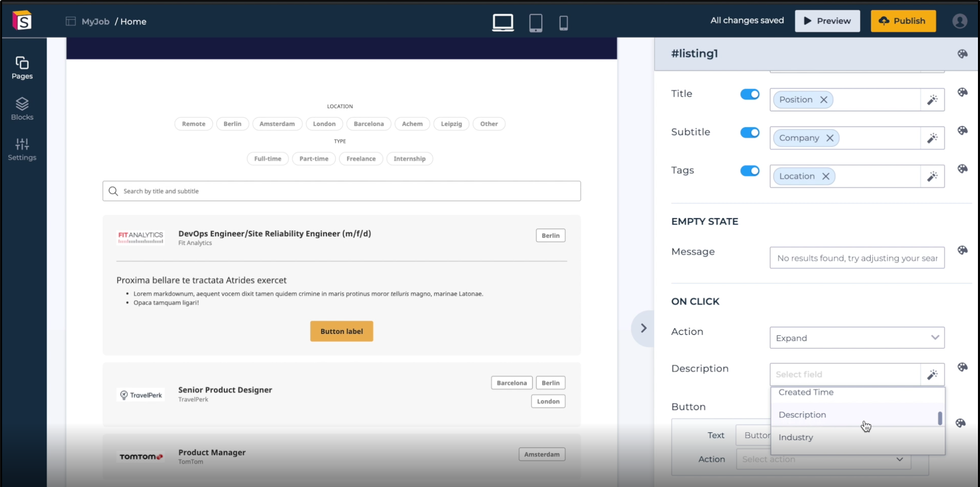Open the On Click Action dropdown

coord(856,338)
